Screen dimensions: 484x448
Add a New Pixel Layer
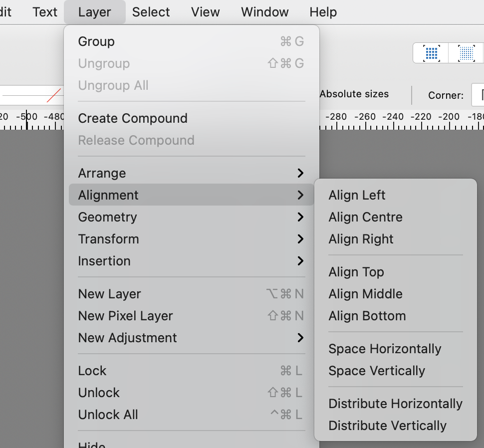pos(125,316)
